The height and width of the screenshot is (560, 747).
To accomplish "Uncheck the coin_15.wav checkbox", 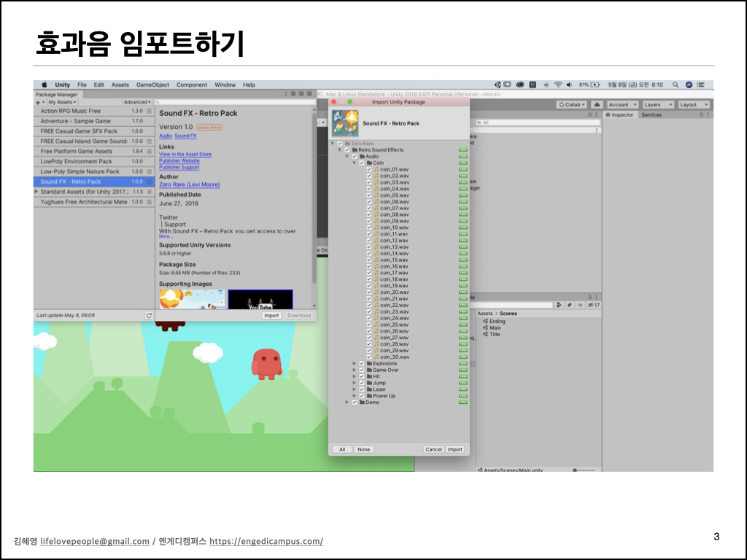I will [x=368, y=260].
